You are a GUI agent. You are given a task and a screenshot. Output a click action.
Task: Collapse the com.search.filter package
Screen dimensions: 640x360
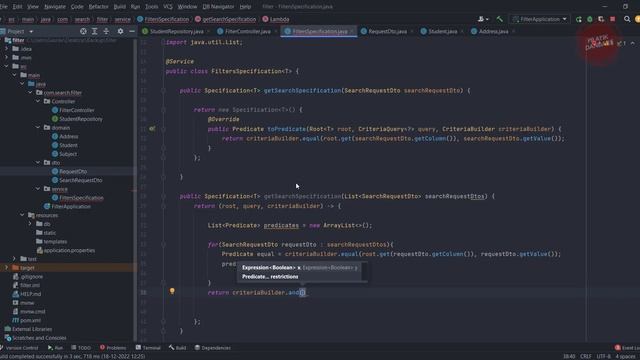tap(30, 93)
